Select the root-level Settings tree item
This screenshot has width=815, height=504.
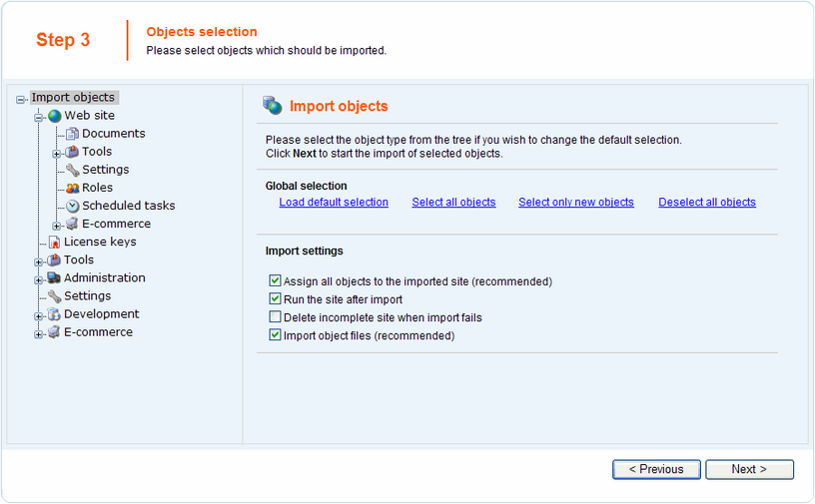pyautogui.click(x=87, y=296)
